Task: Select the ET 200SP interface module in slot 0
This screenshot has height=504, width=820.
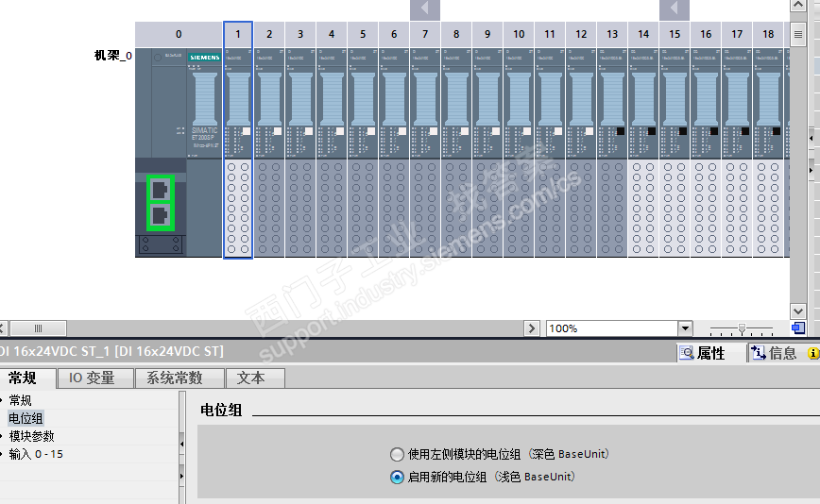Action: [x=179, y=153]
